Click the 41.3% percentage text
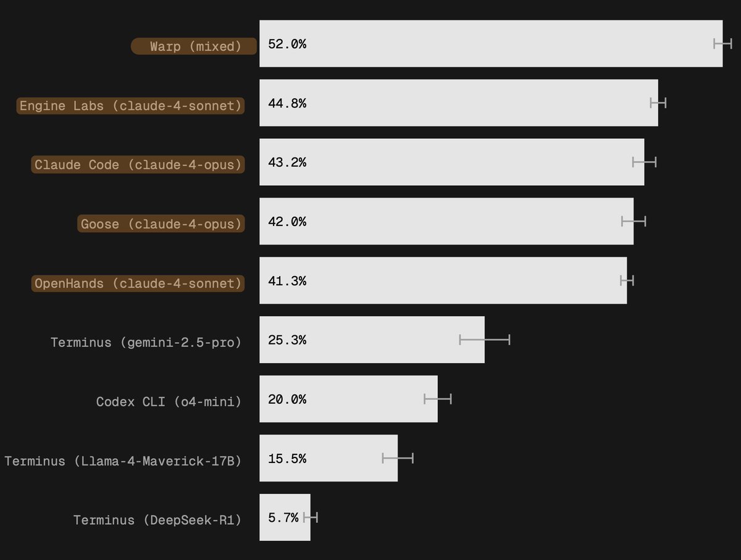The width and height of the screenshot is (741, 560). tap(287, 282)
